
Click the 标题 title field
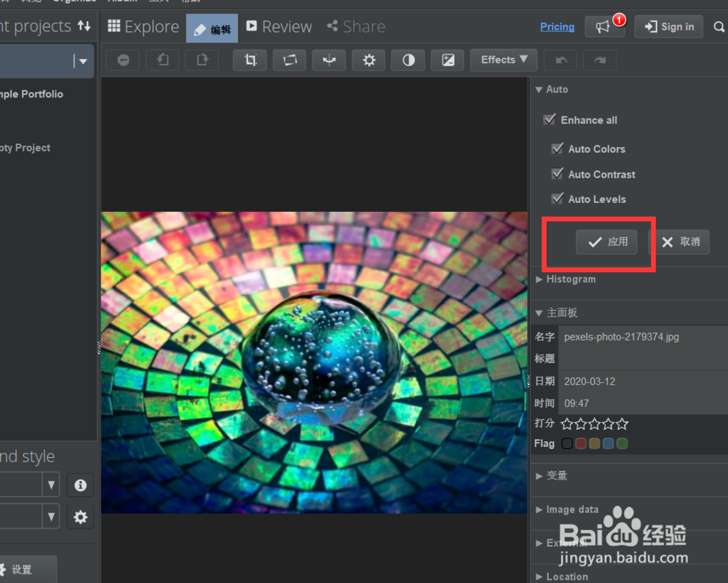pyautogui.click(x=643, y=359)
